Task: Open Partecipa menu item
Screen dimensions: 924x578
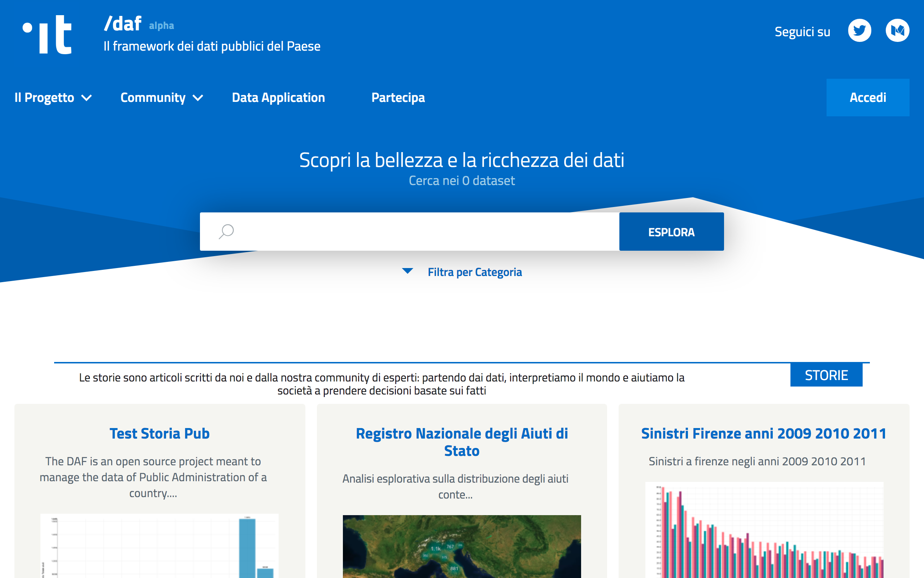Action: 398,98
